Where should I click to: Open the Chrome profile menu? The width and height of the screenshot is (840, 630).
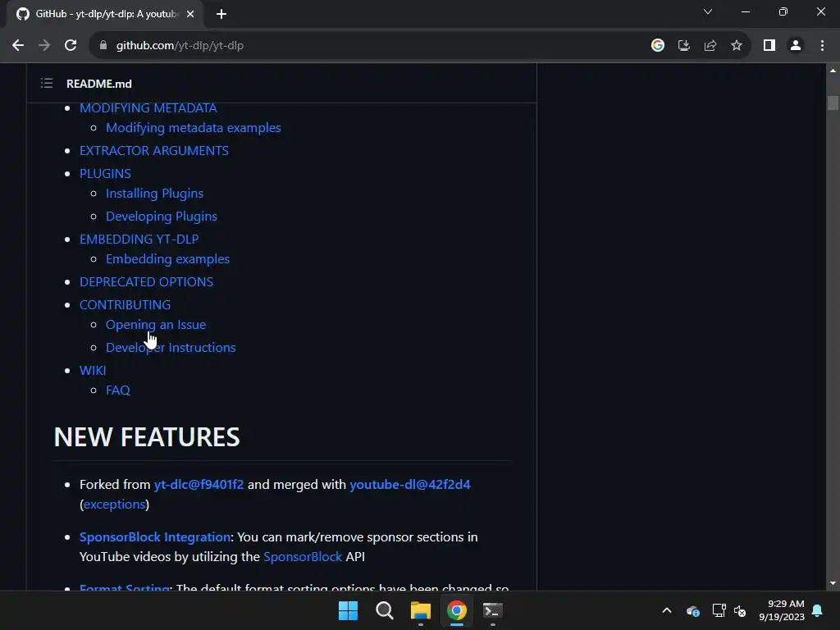(796, 46)
